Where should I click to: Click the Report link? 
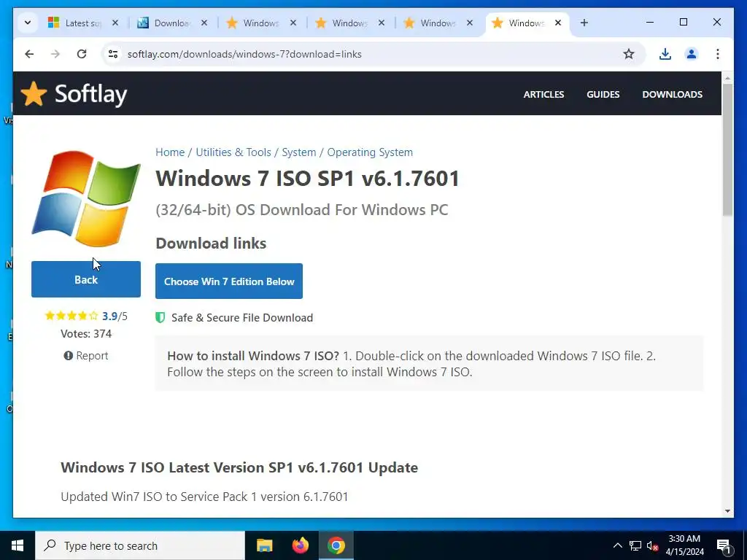click(x=86, y=356)
